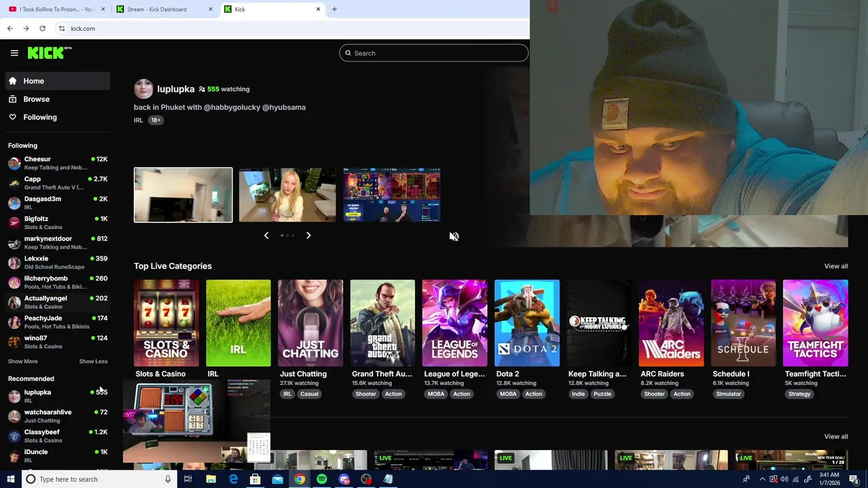View all Top Live Categories

click(x=835, y=266)
